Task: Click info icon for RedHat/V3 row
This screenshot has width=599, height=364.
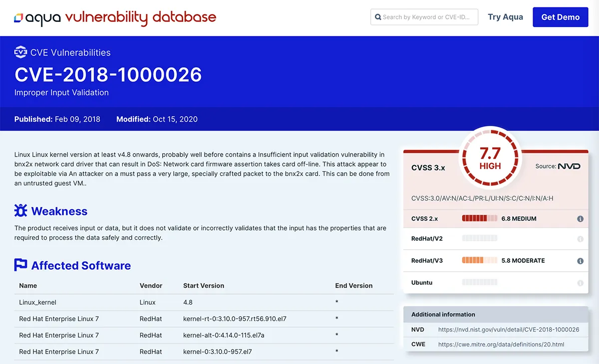Action: coord(580,261)
